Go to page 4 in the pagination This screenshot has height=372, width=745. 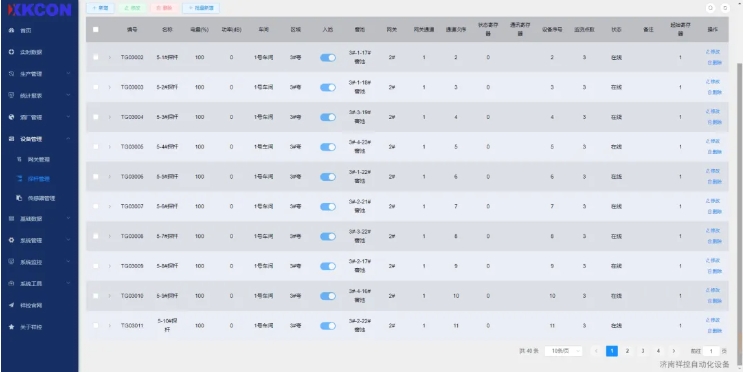pyautogui.click(x=658, y=351)
